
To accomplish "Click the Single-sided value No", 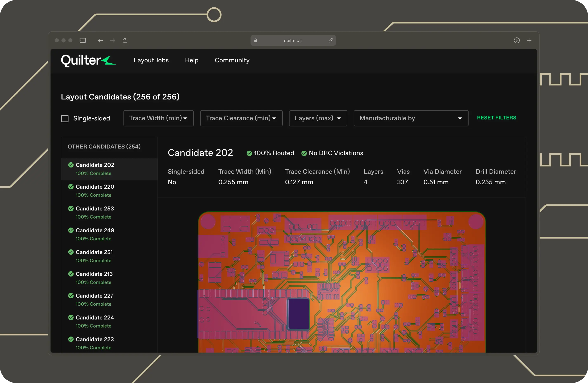I will pyautogui.click(x=172, y=182).
